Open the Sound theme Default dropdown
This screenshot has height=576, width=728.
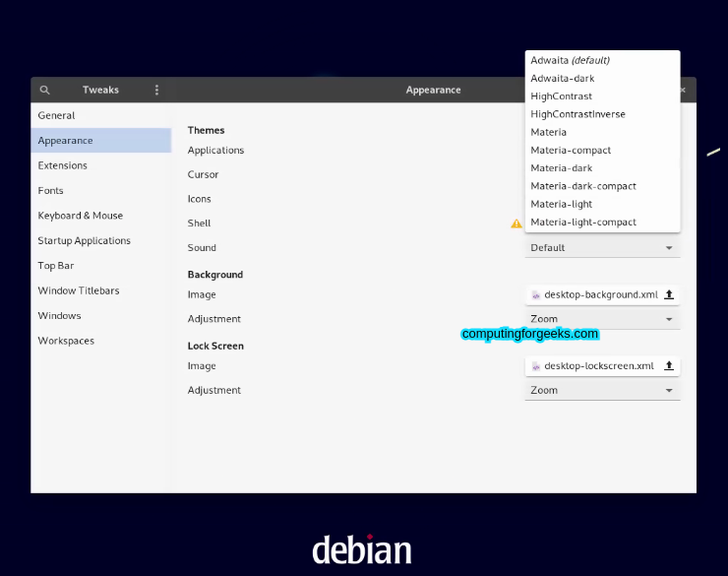tap(603, 247)
